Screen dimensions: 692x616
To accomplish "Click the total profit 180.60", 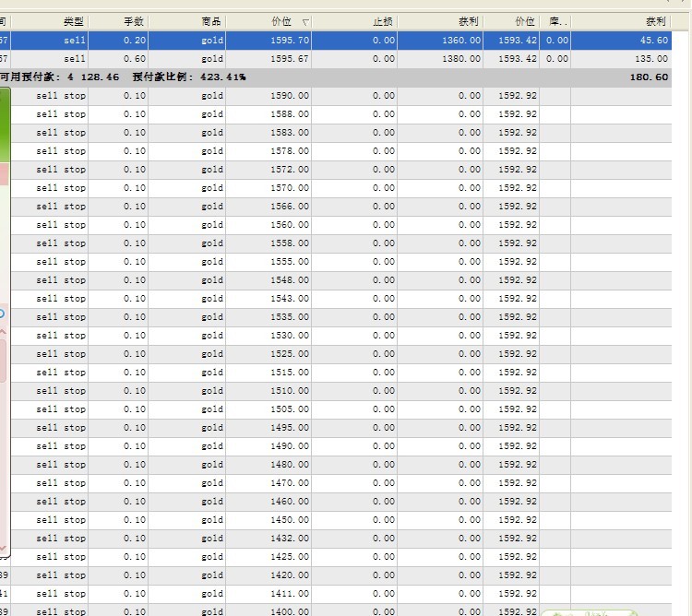I will coord(650,77).
